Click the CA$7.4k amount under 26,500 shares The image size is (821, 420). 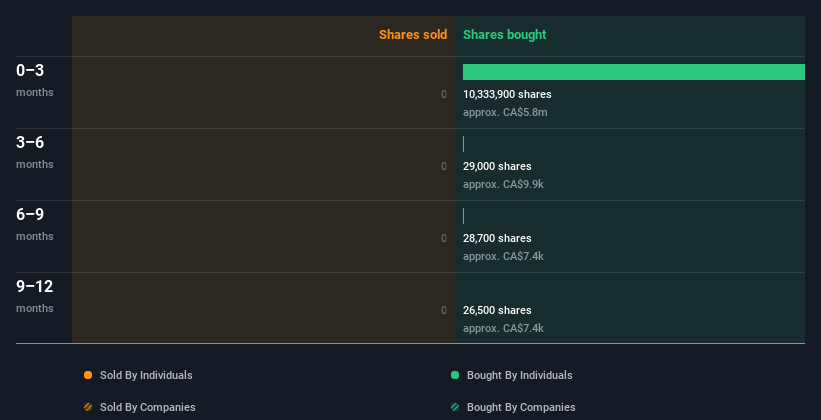click(x=503, y=328)
